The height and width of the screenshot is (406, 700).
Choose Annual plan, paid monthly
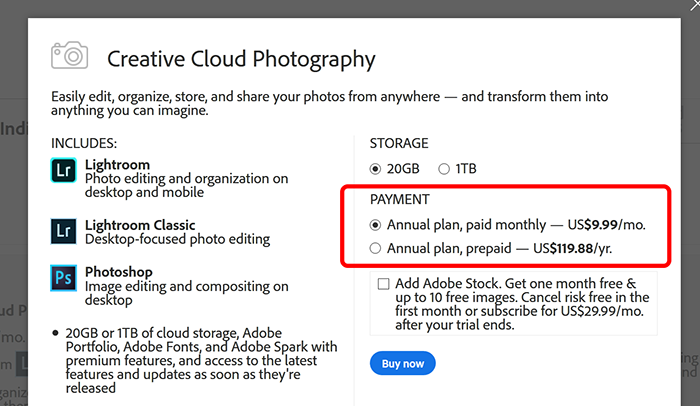pos(375,225)
